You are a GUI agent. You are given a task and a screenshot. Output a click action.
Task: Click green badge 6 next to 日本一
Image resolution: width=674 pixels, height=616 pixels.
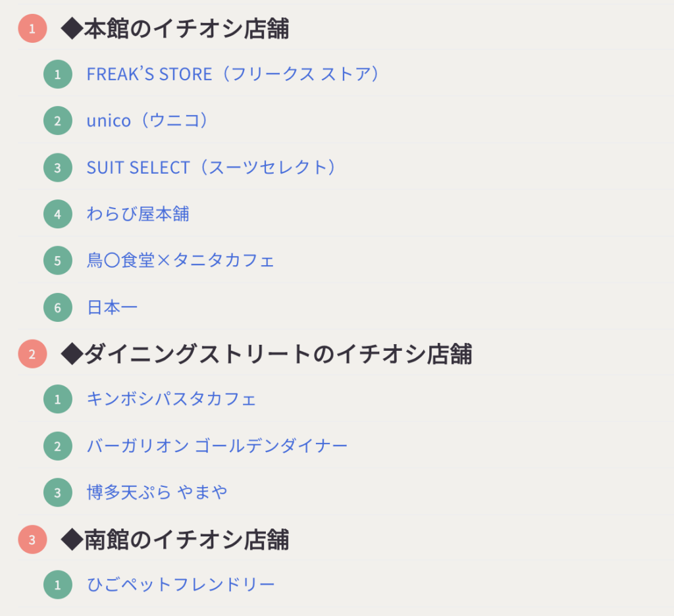pyautogui.click(x=58, y=307)
